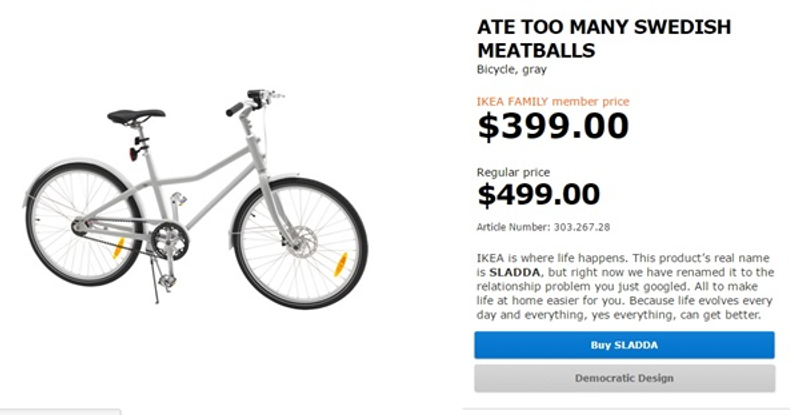Click the 'Regular price' label
Image resolution: width=800 pixels, height=415 pixels.
click(513, 172)
